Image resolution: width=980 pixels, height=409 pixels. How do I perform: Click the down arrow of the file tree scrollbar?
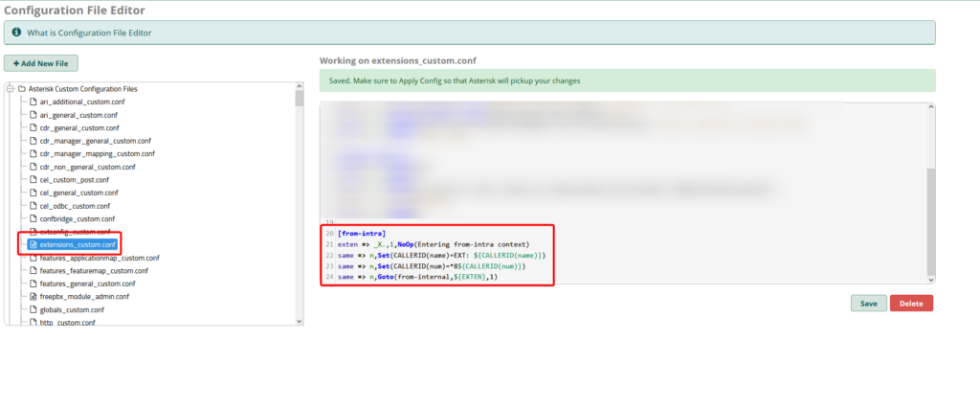299,321
